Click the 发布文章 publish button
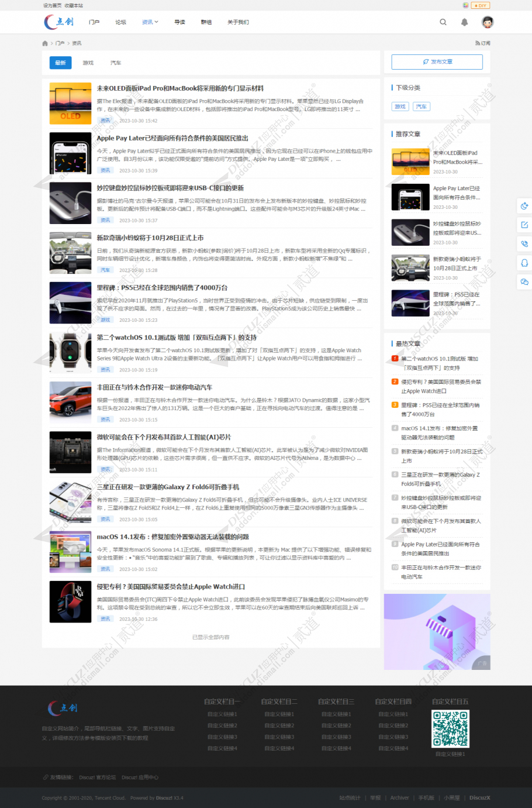This screenshot has height=808, width=532. pos(437,62)
